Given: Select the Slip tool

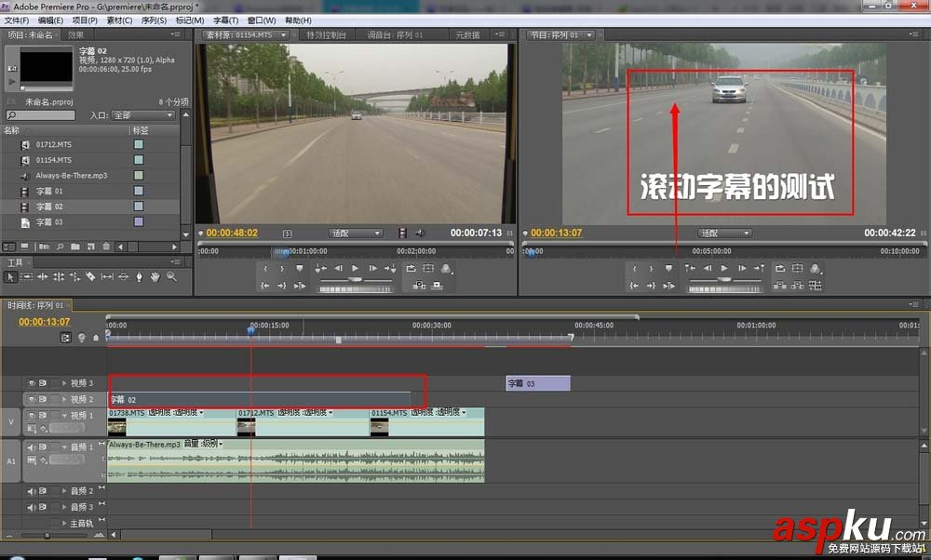Looking at the screenshot, I should (107, 276).
